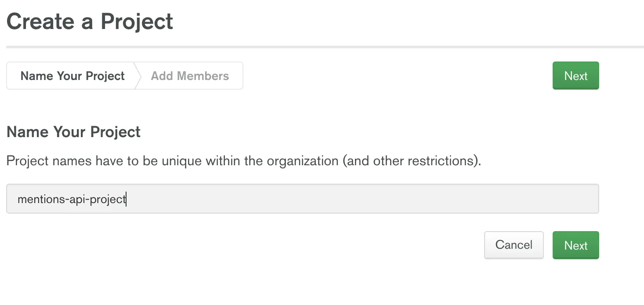Click the Next button beside Cancel
This screenshot has width=644, height=305.
[x=575, y=245]
